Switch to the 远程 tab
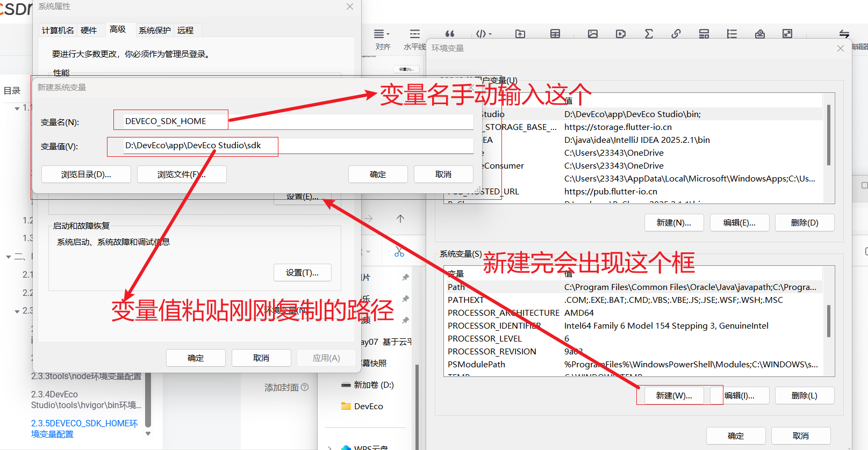This screenshot has width=868, height=450. [x=185, y=30]
